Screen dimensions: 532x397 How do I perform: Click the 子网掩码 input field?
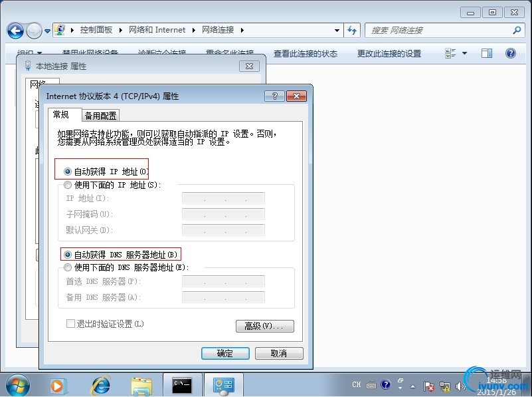223,214
